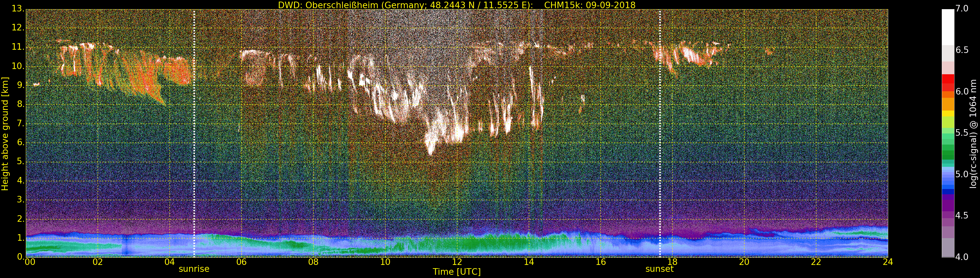Image resolution: width=980 pixels, height=278 pixels.
Task: Click the time axis tick label '10'
Action: tap(385, 262)
